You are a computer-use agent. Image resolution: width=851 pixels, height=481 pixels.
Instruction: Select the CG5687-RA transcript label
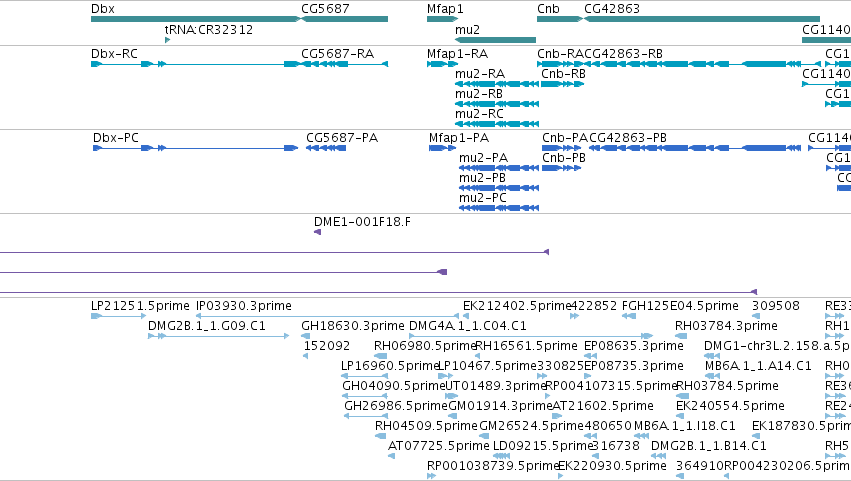point(338,54)
